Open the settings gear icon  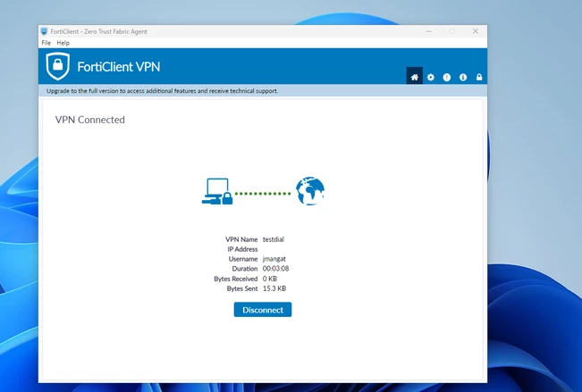click(431, 77)
